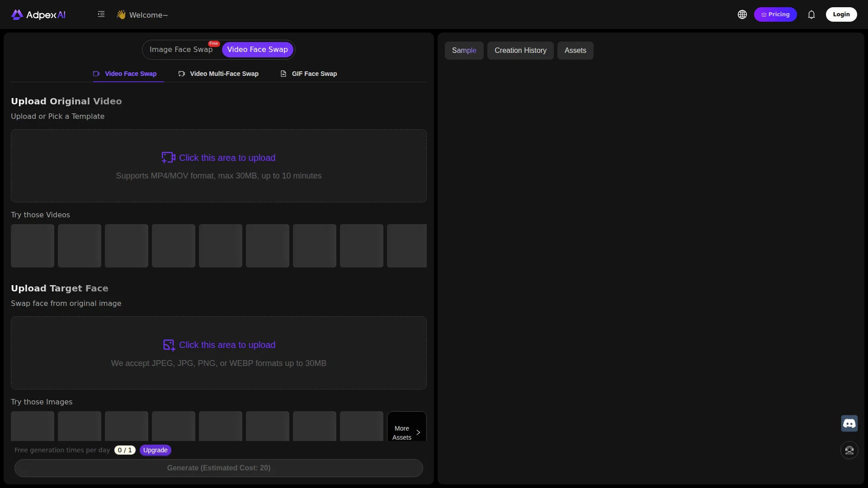Viewport: 868px width, 488px height.
Task: Switch to GIF Face Swap
Action: [314, 73]
